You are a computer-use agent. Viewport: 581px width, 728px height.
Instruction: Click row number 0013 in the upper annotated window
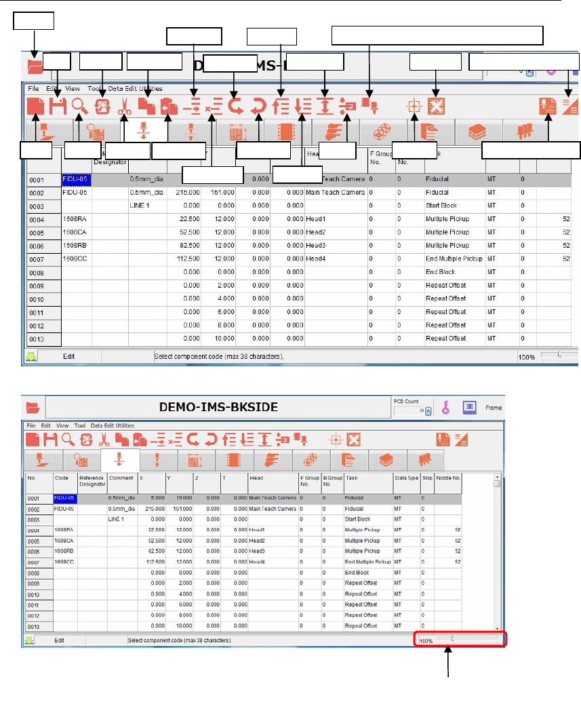tap(43, 339)
